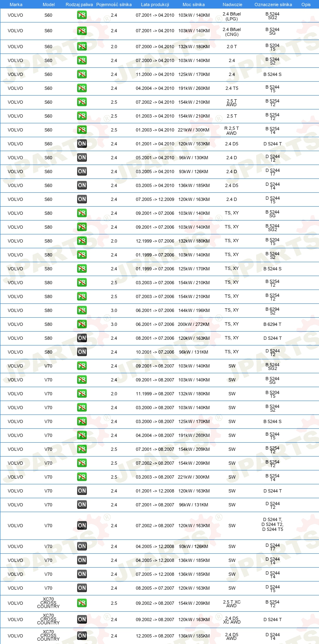Click the Model column header
Image resolution: width=319 pixels, height=644 pixels.
(49, 4)
